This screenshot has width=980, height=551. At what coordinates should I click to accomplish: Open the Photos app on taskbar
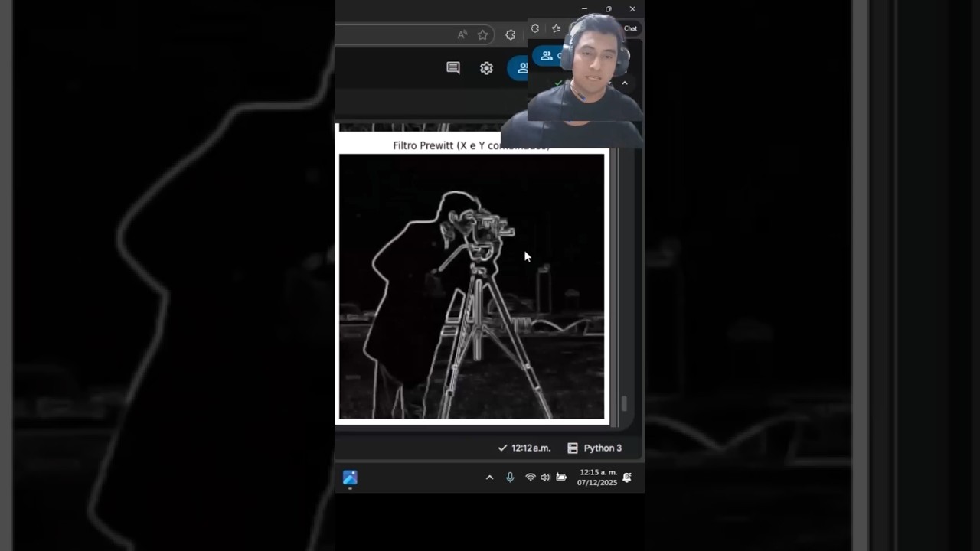point(350,478)
